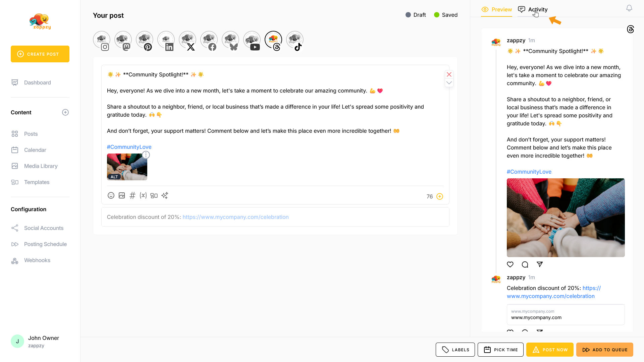
Task: Click the heart icon under the preview image
Action: pos(510,264)
